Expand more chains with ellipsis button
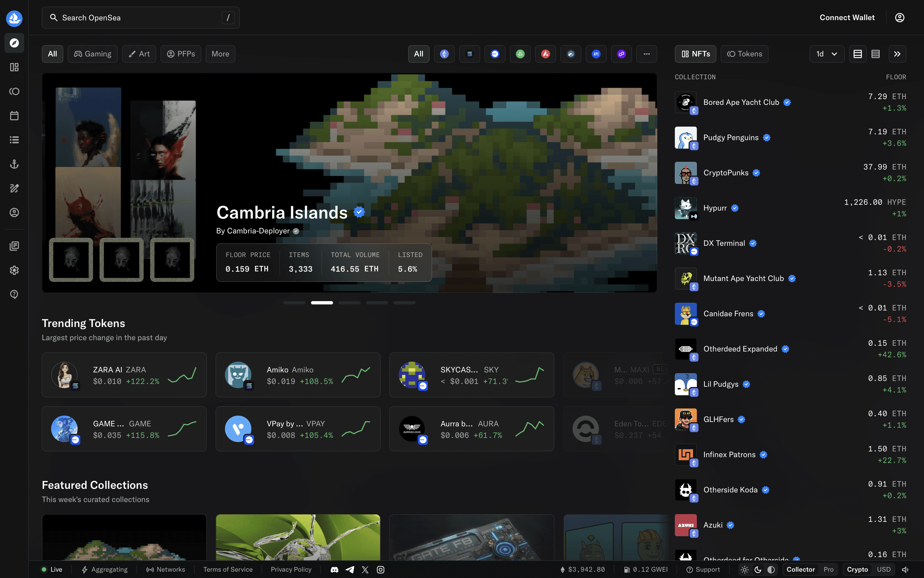This screenshot has height=578, width=924. [647, 54]
